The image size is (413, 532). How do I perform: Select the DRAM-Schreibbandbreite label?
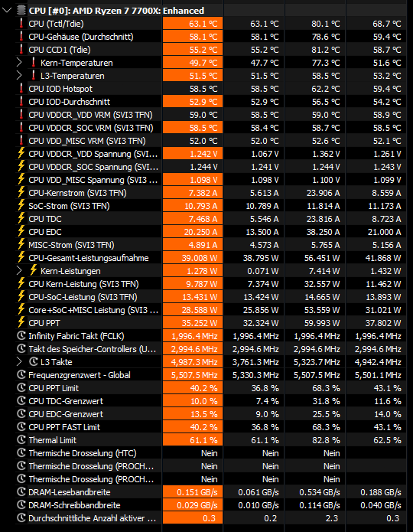click(x=74, y=505)
